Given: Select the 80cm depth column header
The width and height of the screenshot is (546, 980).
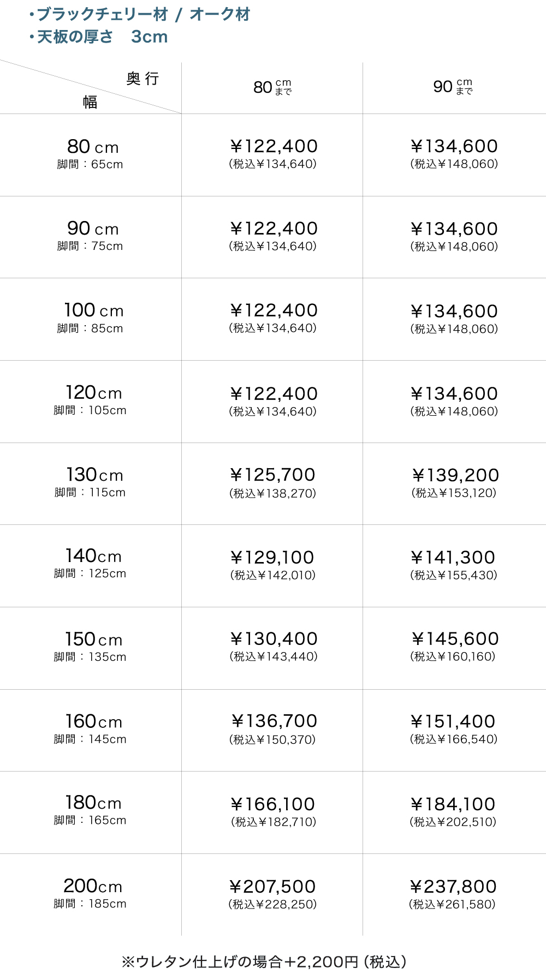Looking at the screenshot, I should click(x=272, y=87).
